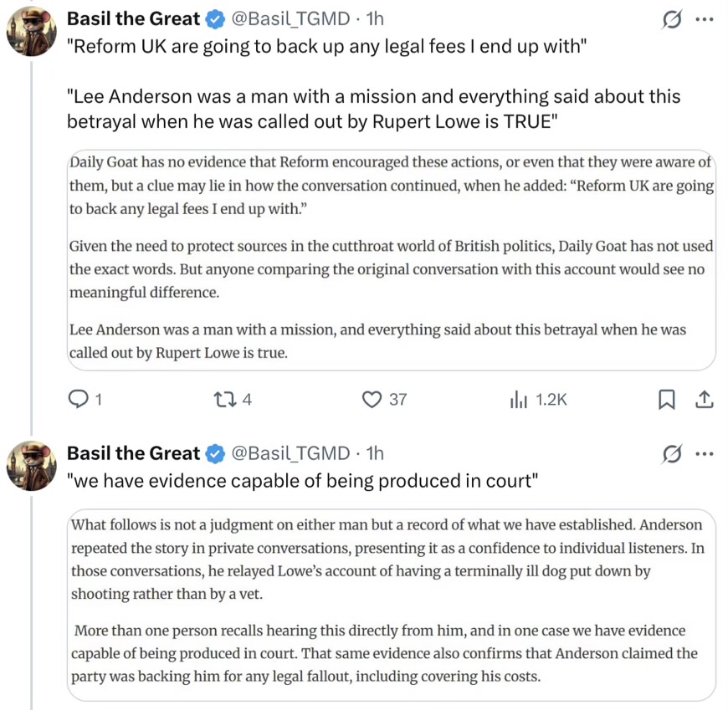
Task: View analytics of the tweet with 1.2K views
Action: [x=538, y=400]
